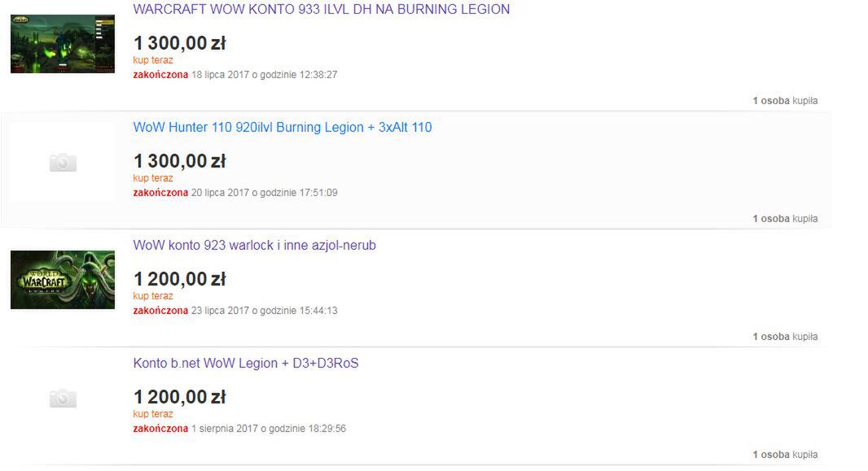Click '1 osoba kupiła' for the warlock listing
Viewport: 868px width, 471px height.
point(785,337)
